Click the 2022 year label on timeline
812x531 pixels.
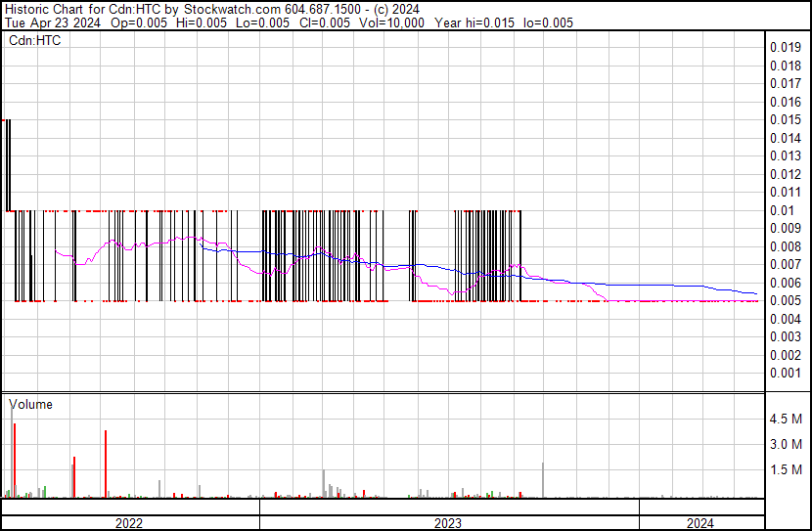click(128, 523)
